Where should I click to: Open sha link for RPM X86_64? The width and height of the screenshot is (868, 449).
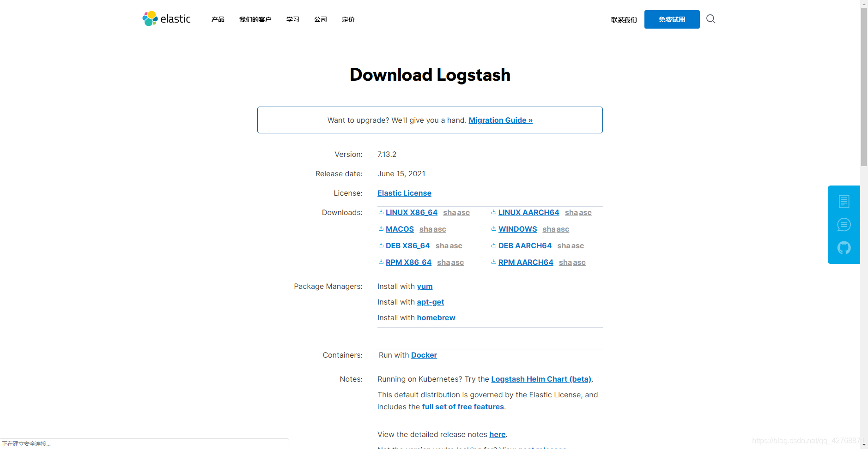[443, 262]
